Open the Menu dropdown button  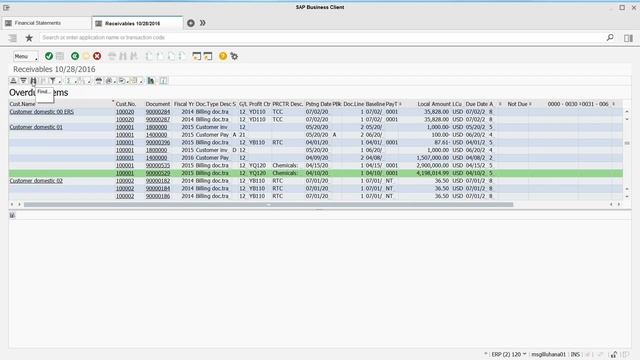(25, 56)
